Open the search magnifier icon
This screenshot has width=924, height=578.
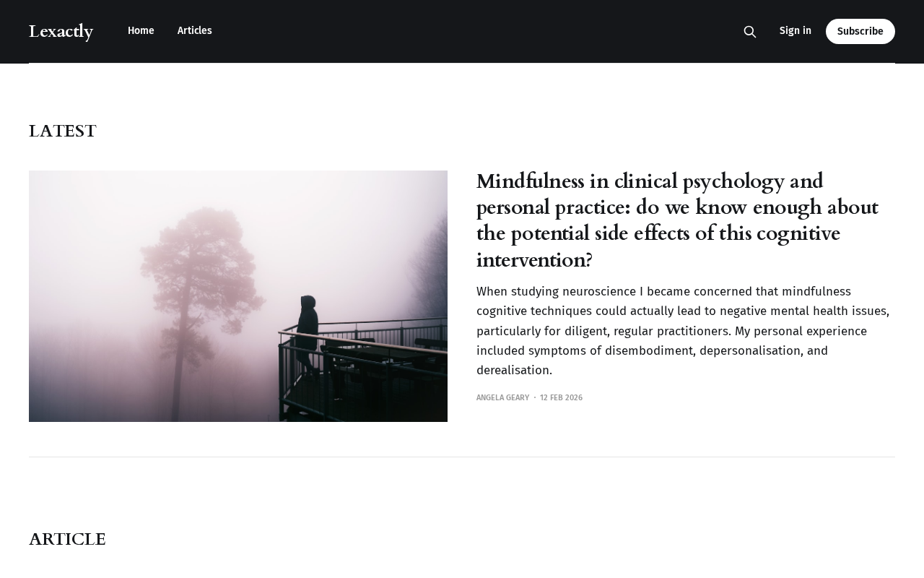pyautogui.click(x=750, y=32)
